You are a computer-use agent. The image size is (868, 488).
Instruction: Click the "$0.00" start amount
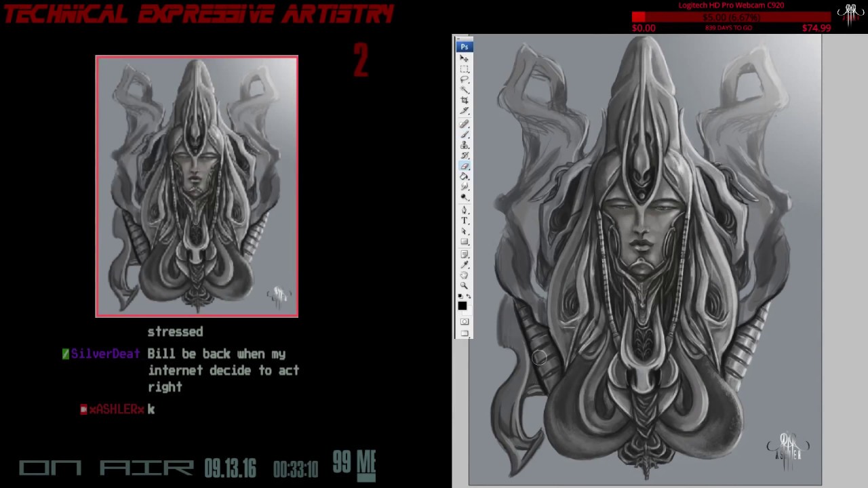tap(644, 28)
